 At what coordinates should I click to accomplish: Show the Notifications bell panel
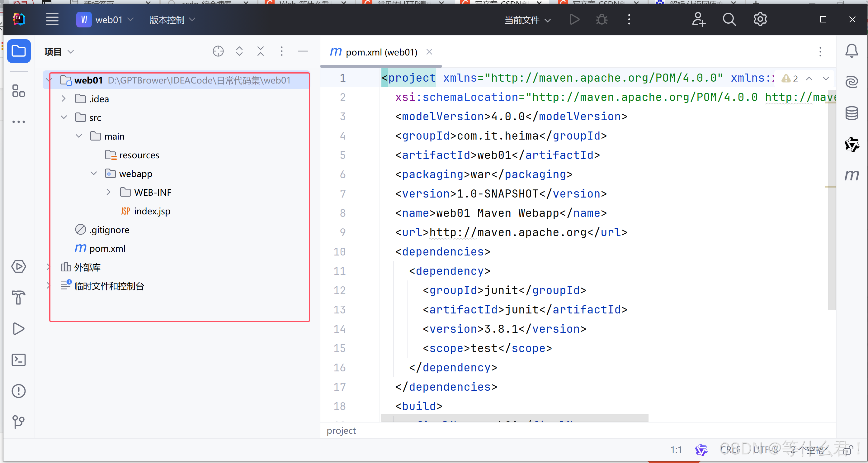(851, 51)
